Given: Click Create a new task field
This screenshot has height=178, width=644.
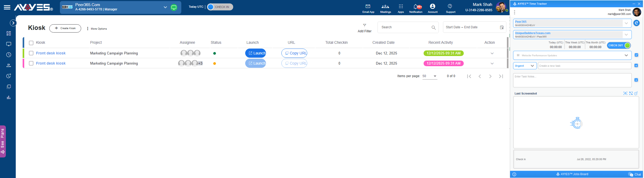Looking at the screenshot, I should [x=585, y=66].
